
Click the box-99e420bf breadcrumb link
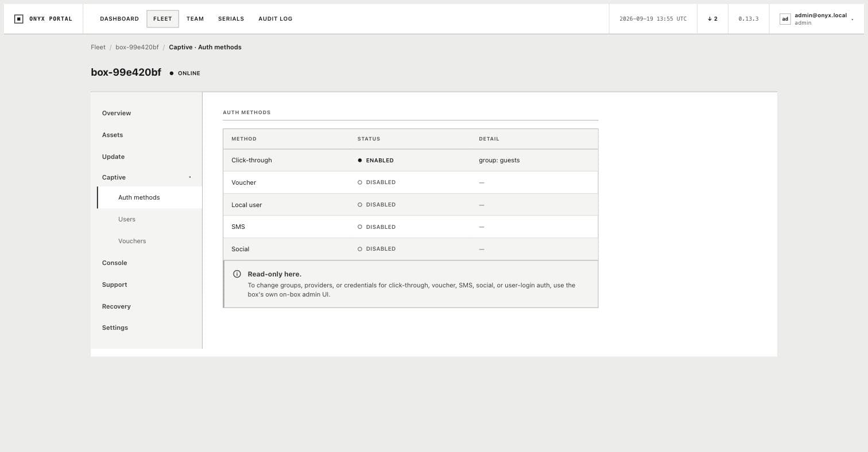137,48
